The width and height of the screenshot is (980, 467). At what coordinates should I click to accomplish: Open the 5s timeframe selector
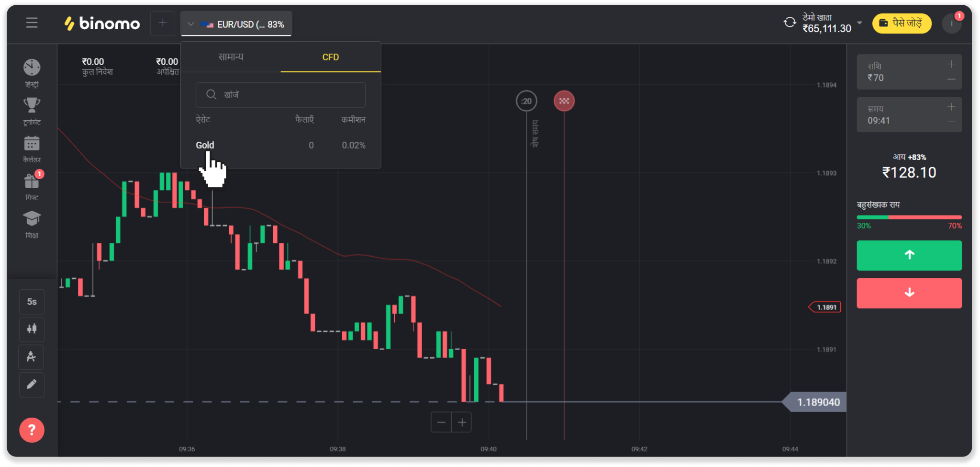click(32, 302)
